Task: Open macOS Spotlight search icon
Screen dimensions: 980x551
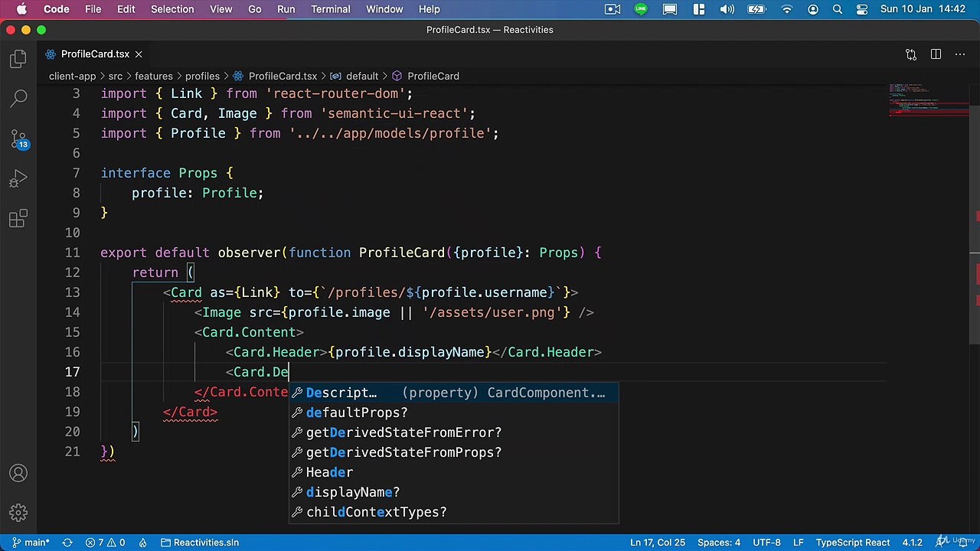Action: pos(838,9)
